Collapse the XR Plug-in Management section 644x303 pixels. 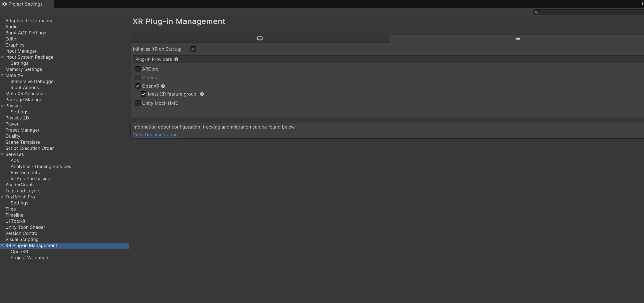click(2, 245)
